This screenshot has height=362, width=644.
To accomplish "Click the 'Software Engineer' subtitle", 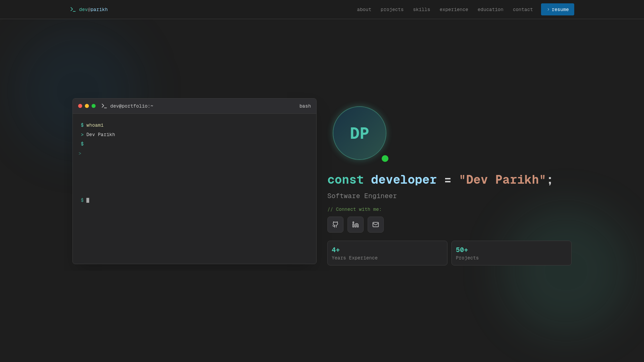I will click(362, 196).
